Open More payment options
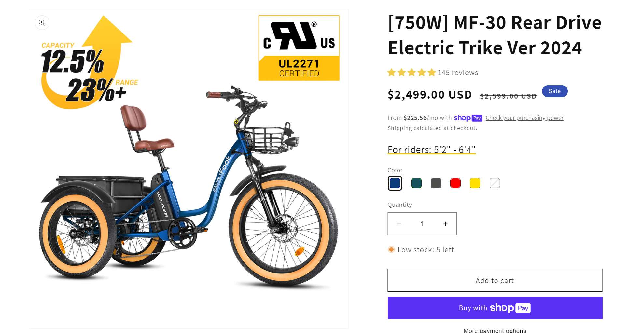This screenshot has width=644, height=333. [495, 330]
